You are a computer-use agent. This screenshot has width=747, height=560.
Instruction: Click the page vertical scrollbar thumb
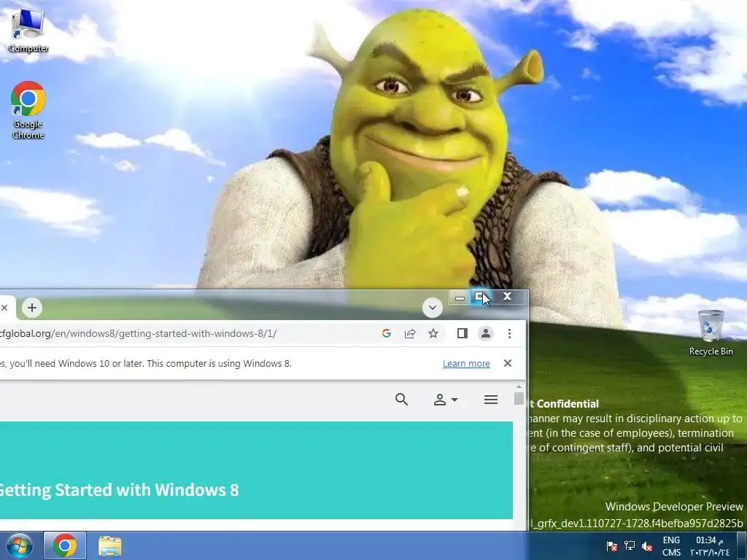pos(519,398)
